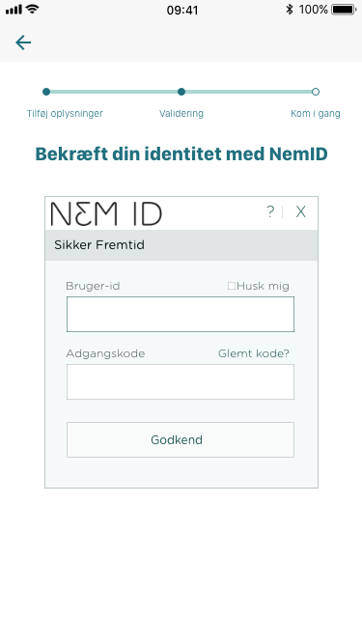The image size is (362, 644).
Task: Enable the Husk mig checkbox
Action: (x=232, y=286)
